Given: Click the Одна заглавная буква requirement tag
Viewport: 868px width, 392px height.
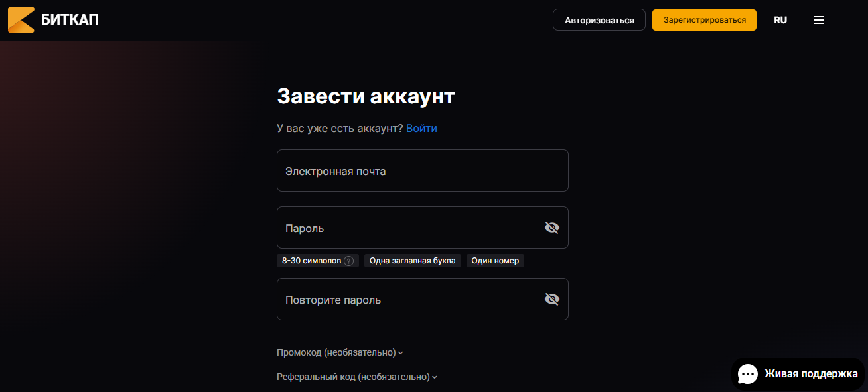Looking at the screenshot, I should click(x=412, y=261).
